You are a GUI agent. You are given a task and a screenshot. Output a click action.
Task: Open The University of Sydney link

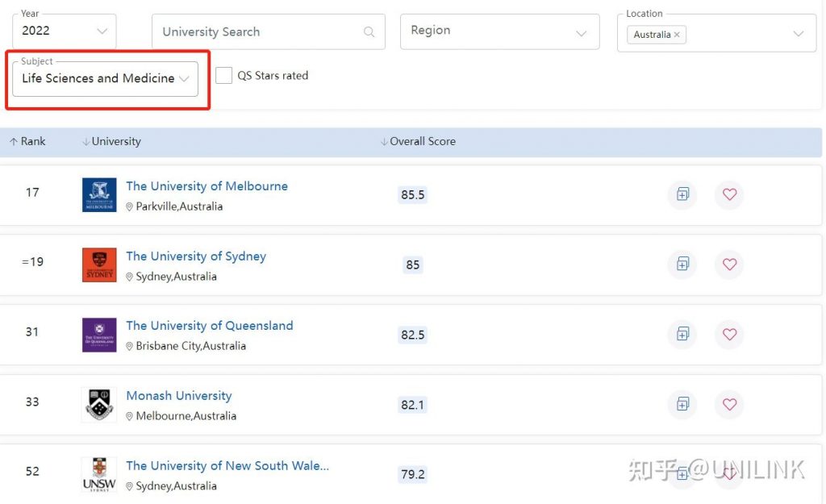click(196, 256)
